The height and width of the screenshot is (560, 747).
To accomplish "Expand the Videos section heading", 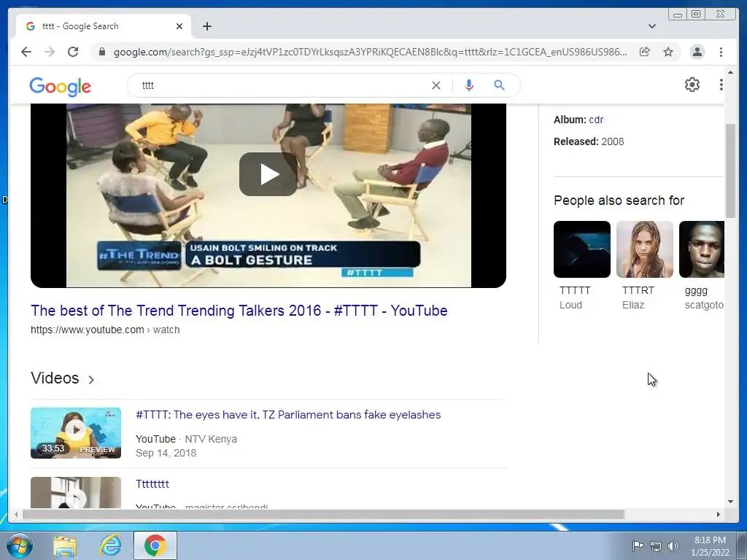I will [63, 378].
